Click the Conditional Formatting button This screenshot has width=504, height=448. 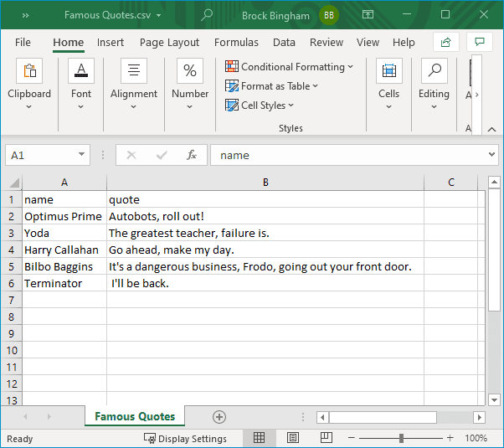pyautogui.click(x=289, y=67)
